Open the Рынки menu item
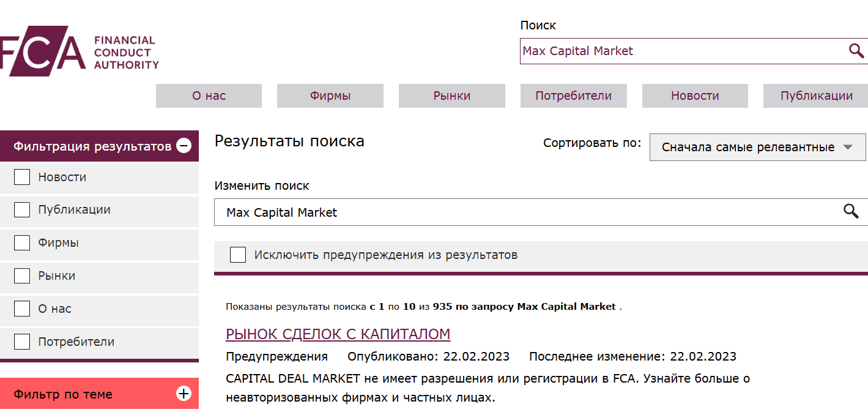The width and height of the screenshot is (868, 412). [x=451, y=96]
